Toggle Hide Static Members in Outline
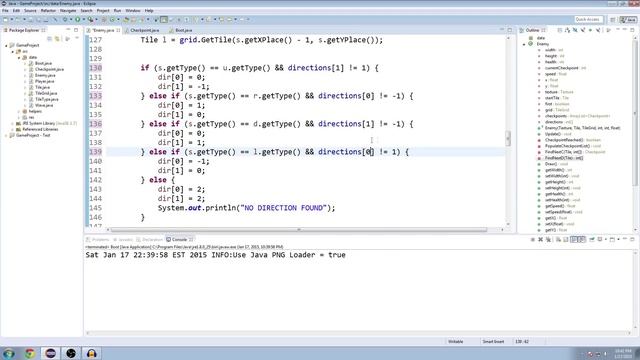Viewport: 640px width, 360px height. click(x=583, y=30)
